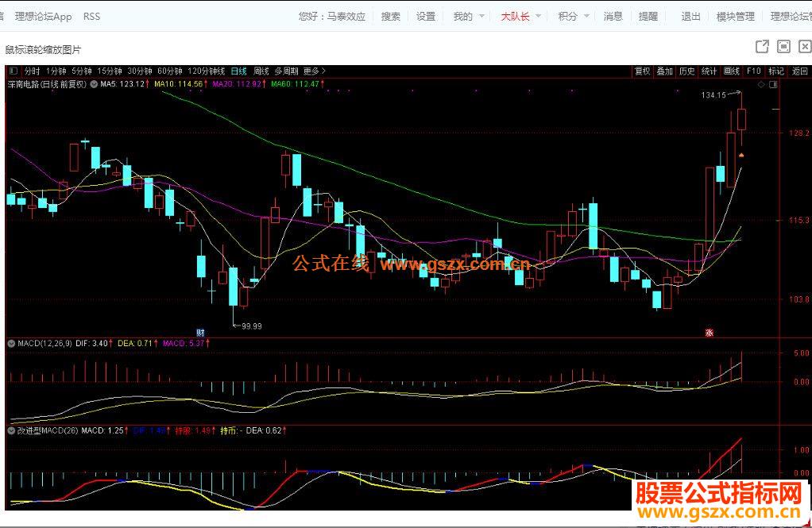
Task: Toggle the chart sidebar panel icon beside 分时
Action: 14,71
